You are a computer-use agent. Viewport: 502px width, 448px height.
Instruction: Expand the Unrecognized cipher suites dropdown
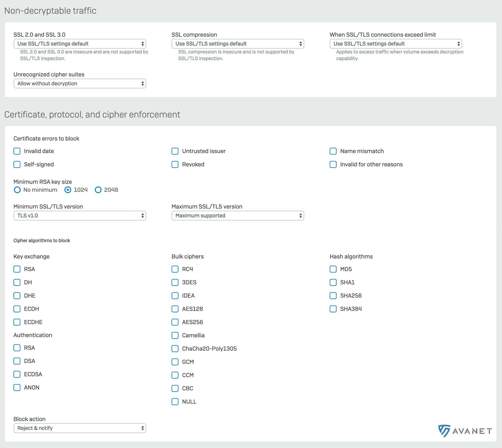80,83
